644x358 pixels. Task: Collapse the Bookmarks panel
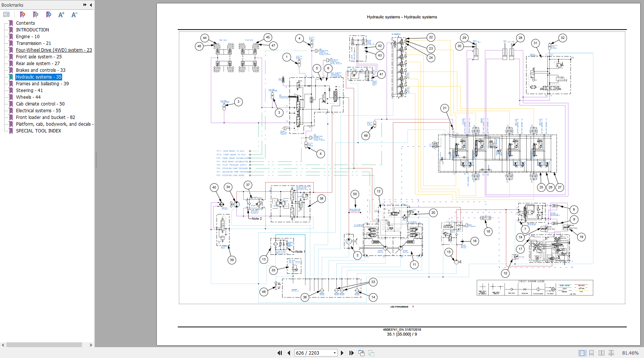(x=91, y=5)
